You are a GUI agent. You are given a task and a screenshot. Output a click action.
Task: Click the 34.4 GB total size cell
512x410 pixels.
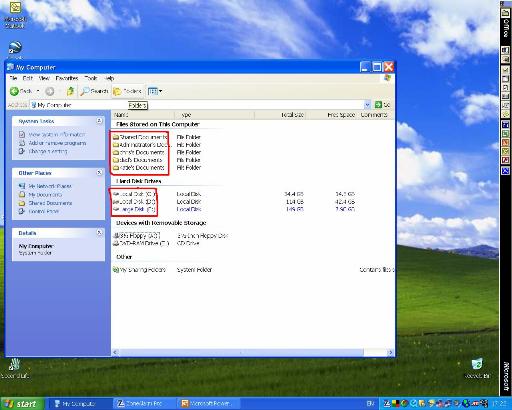[x=294, y=194]
